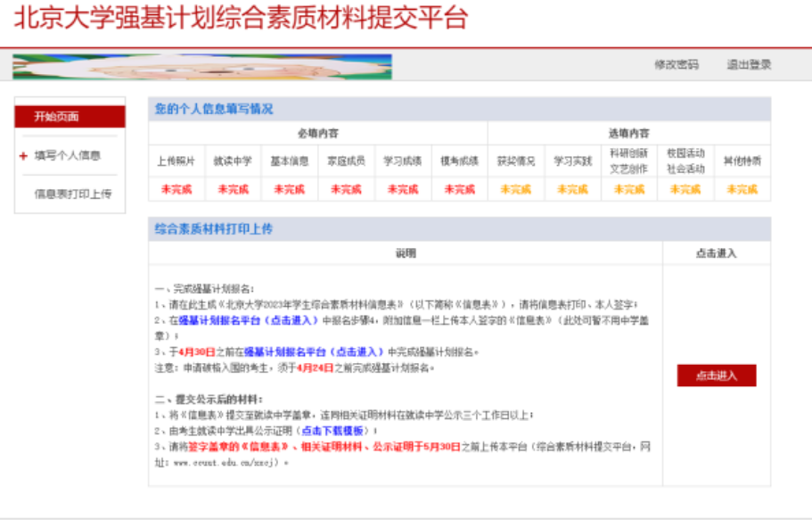Log out via 退出登录
This screenshot has width=812, height=520.
tap(749, 65)
